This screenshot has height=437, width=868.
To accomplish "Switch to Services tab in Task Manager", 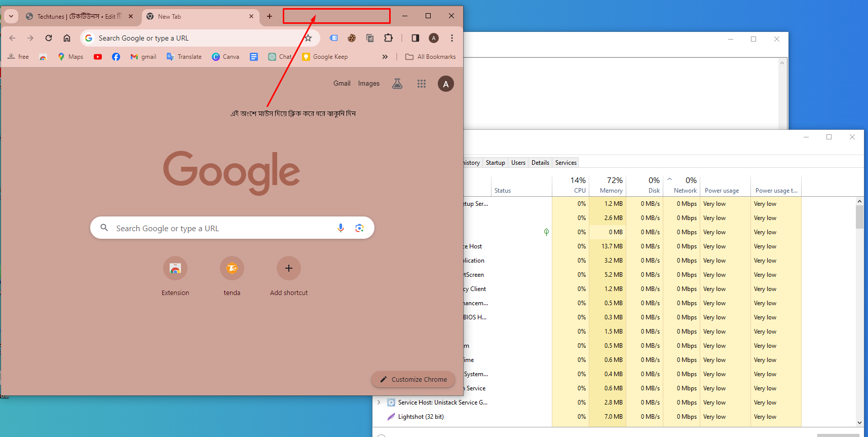I will click(566, 163).
